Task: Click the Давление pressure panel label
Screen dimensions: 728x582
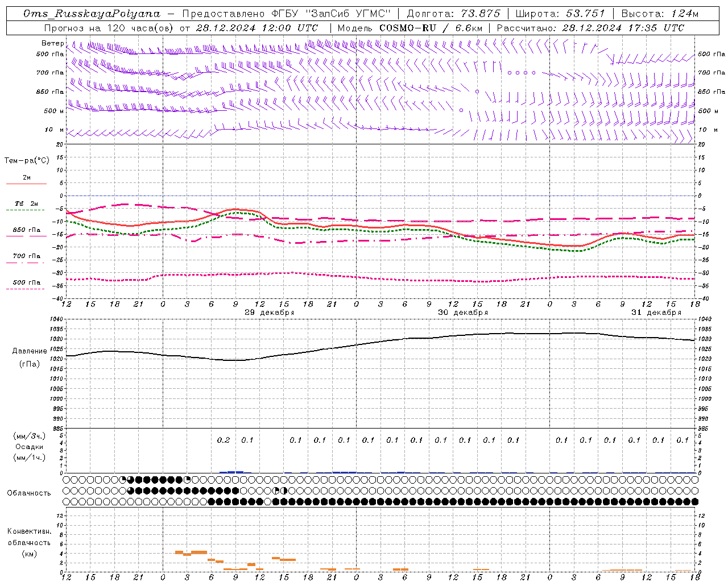Action: click(29, 351)
